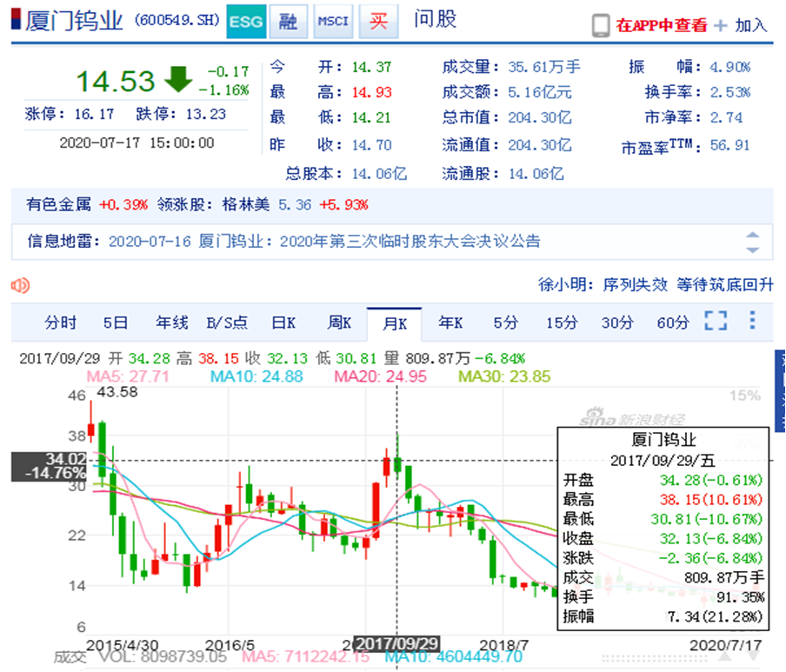Click the mobile phone APP icon
Viewport: 786px width, 672px height.
(601, 25)
